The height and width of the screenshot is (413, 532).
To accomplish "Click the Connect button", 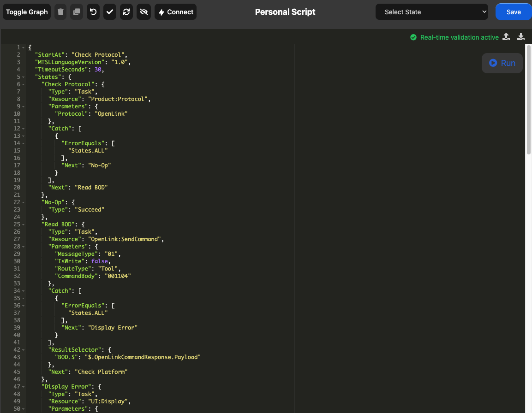I will tap(175, 12).
